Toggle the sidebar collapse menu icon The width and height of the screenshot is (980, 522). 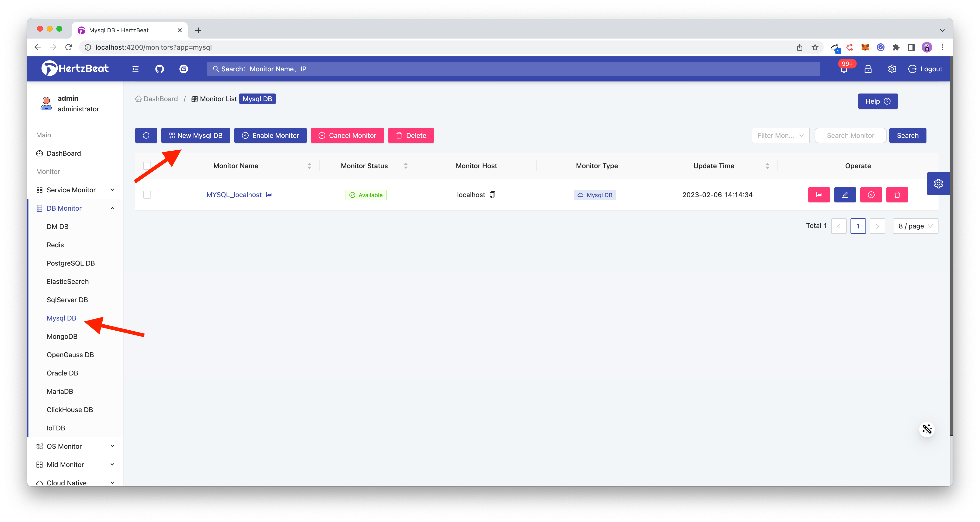[x=136, y=69]
